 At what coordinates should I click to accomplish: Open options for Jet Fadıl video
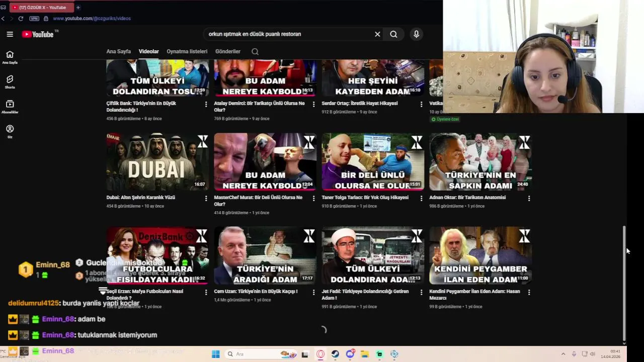click(421, 292)
